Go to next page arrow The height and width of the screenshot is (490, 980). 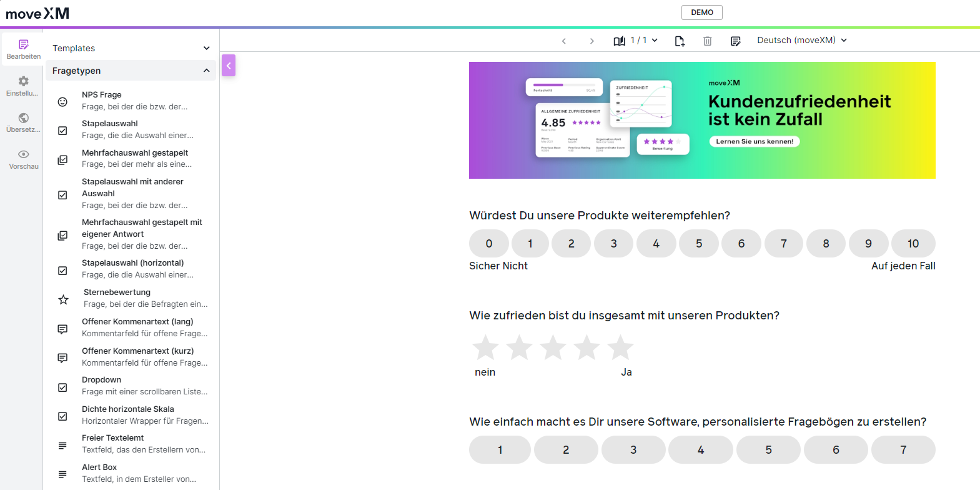(591, 41)
